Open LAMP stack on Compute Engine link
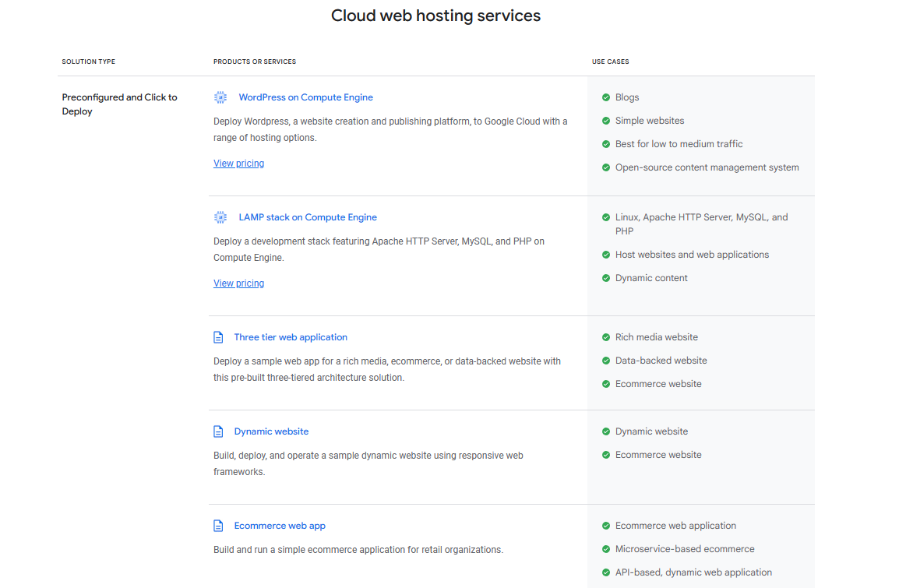 [x=307, y=217]
